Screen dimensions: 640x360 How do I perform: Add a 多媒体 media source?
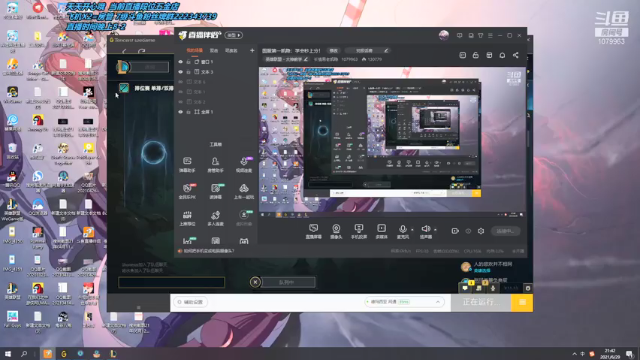click(x=381, y=231)
